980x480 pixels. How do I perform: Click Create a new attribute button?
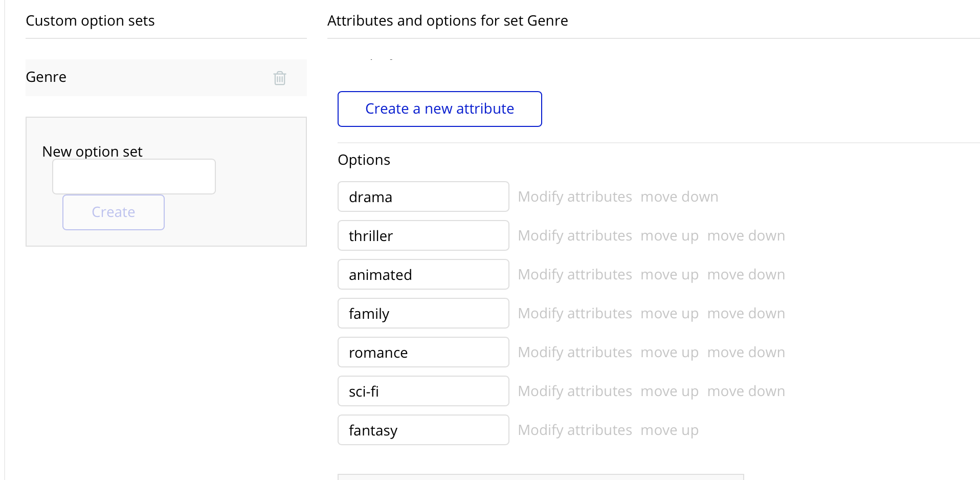(x=439, y=109)
